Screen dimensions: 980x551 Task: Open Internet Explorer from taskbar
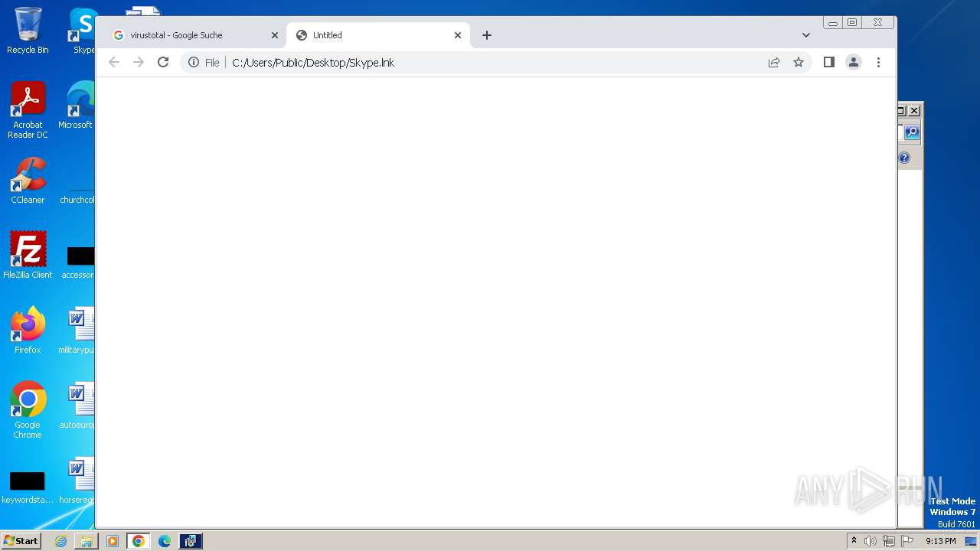[60, 541]
